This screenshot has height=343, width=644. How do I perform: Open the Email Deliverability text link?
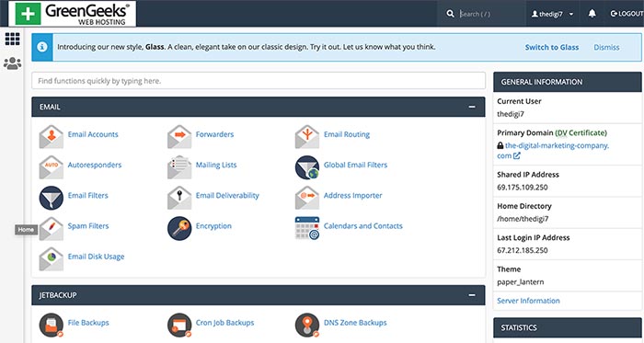pos(227,195)
